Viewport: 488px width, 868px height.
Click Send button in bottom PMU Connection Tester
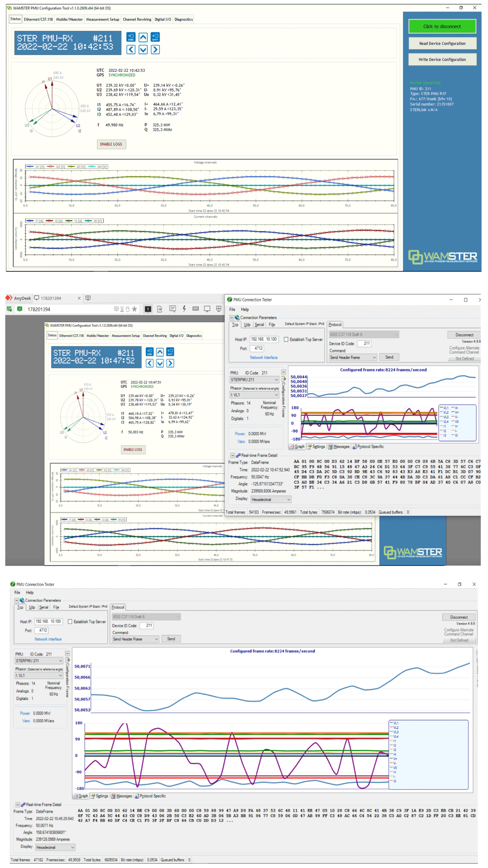tap(171, 639)
